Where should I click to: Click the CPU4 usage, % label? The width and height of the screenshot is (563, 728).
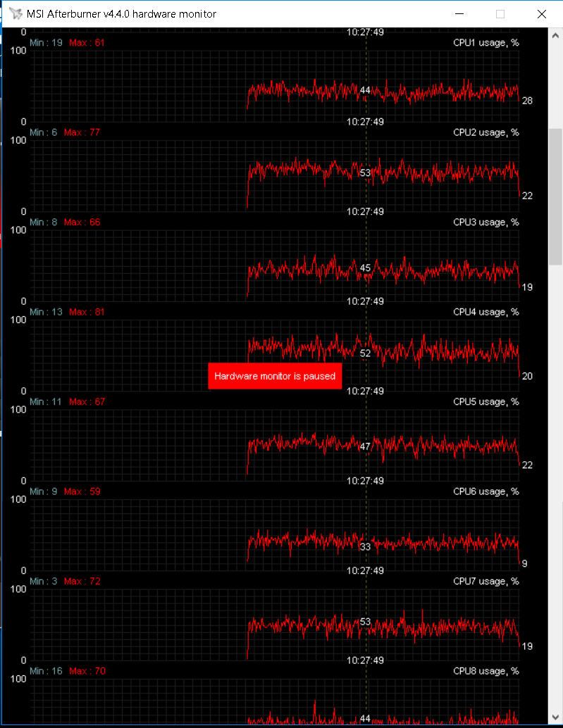pyautogui.click(x=486, y=312)
